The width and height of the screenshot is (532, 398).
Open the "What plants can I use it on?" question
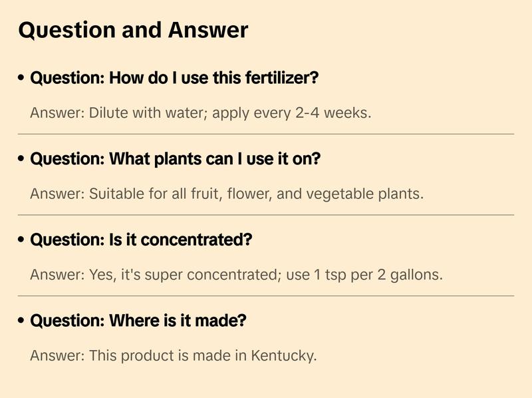tap(176, 160)
